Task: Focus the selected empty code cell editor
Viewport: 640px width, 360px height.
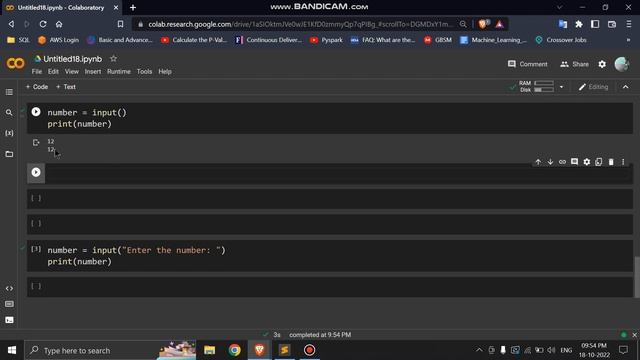Action: click(339, 173)
